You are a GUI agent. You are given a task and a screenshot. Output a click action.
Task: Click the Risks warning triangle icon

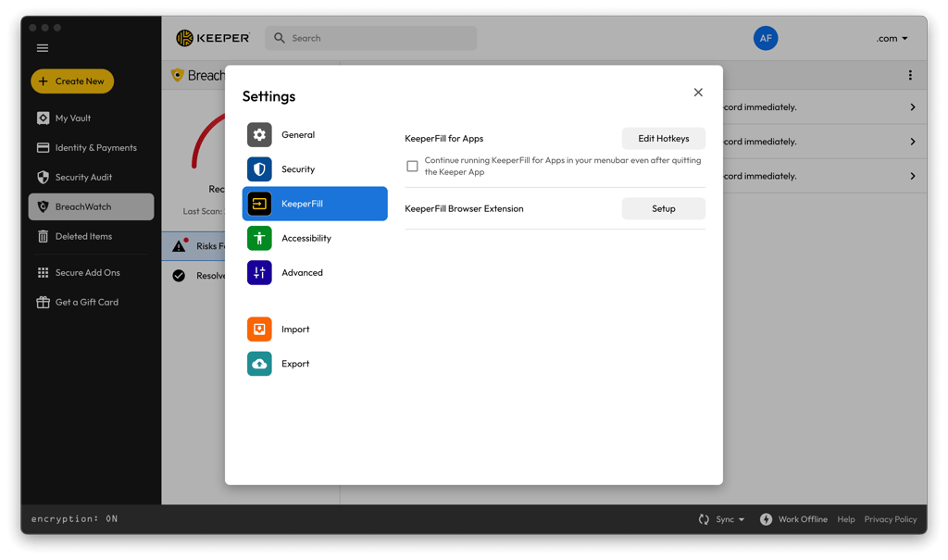click(180, 245)
